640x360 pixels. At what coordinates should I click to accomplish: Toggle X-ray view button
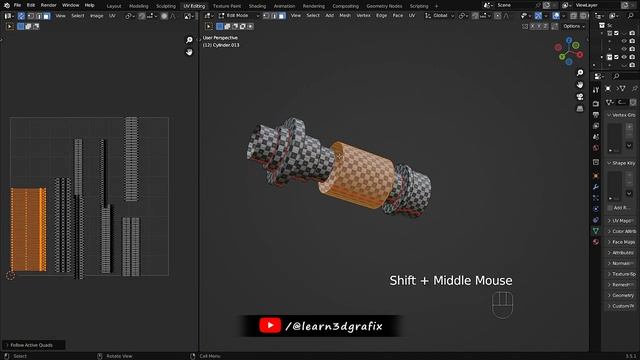(x=573, y=16)
